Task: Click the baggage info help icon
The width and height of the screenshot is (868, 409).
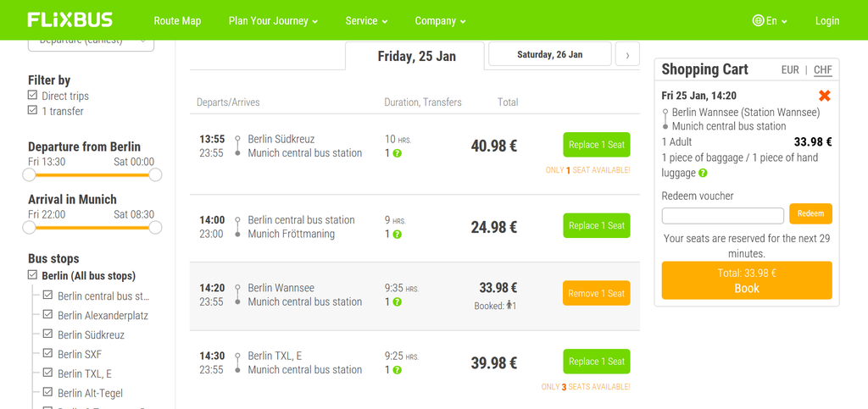Action: [703, 173]
